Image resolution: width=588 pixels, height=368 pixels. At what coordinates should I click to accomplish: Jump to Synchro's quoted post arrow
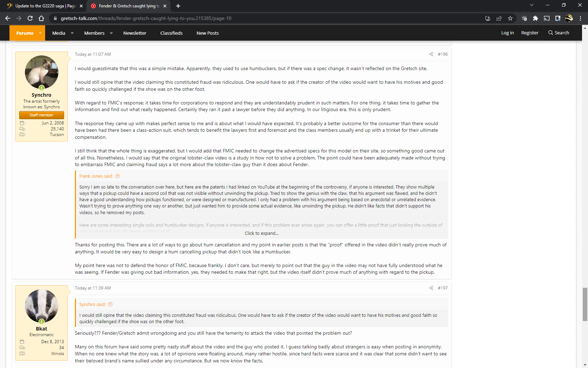coord(110,305)
